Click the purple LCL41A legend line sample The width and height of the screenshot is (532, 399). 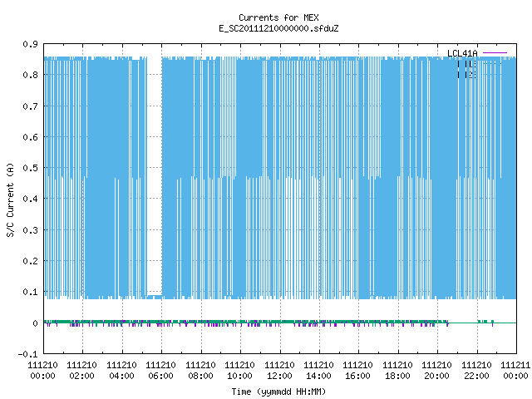495,53
